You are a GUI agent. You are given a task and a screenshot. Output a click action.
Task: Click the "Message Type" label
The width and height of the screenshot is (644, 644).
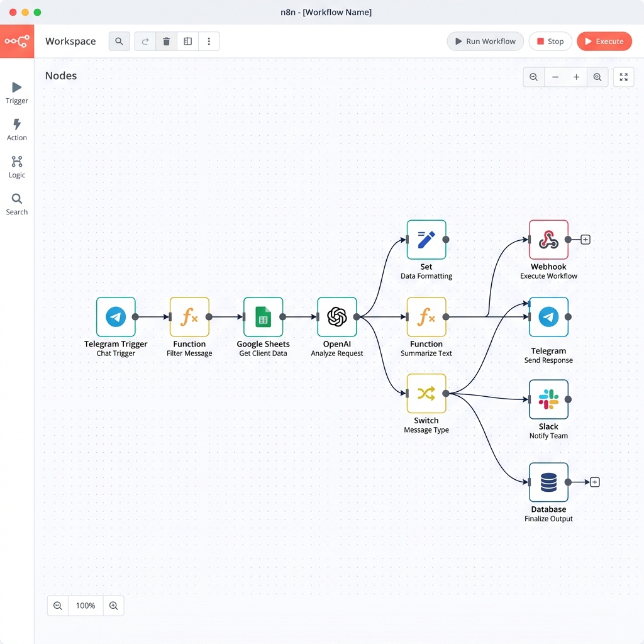coord(426,430)
